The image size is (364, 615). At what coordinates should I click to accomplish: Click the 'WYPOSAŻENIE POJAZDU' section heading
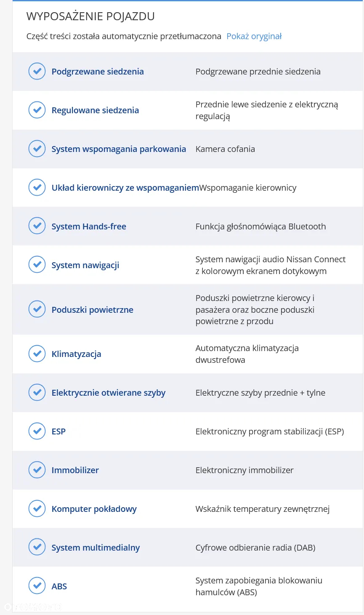point(90,16)
